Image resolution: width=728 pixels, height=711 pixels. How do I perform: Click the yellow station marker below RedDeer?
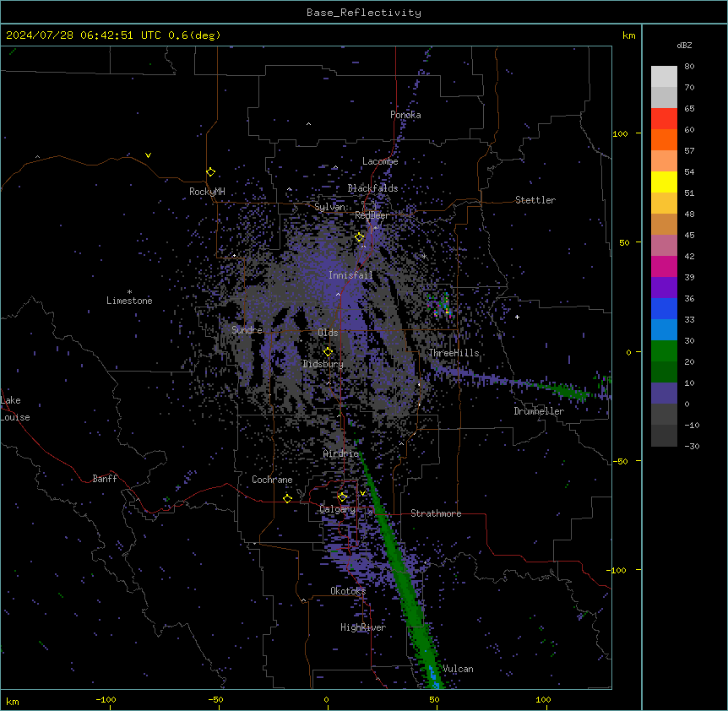[360, 237]
